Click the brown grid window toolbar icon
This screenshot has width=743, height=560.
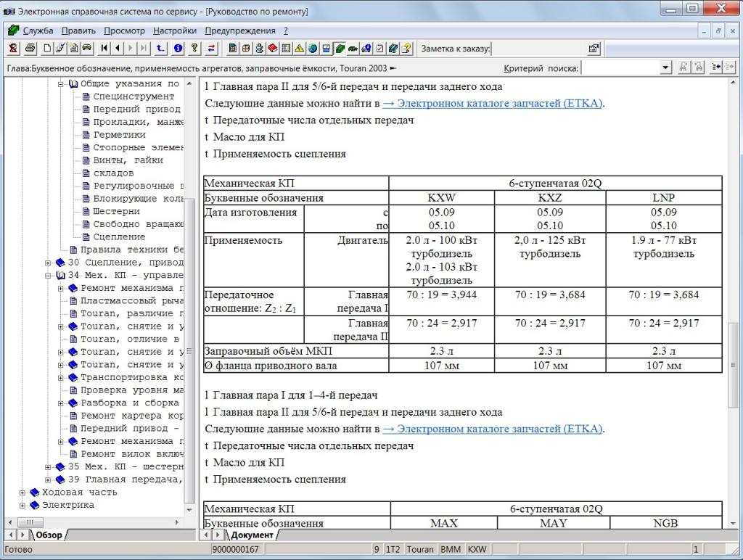coord(246,49)
